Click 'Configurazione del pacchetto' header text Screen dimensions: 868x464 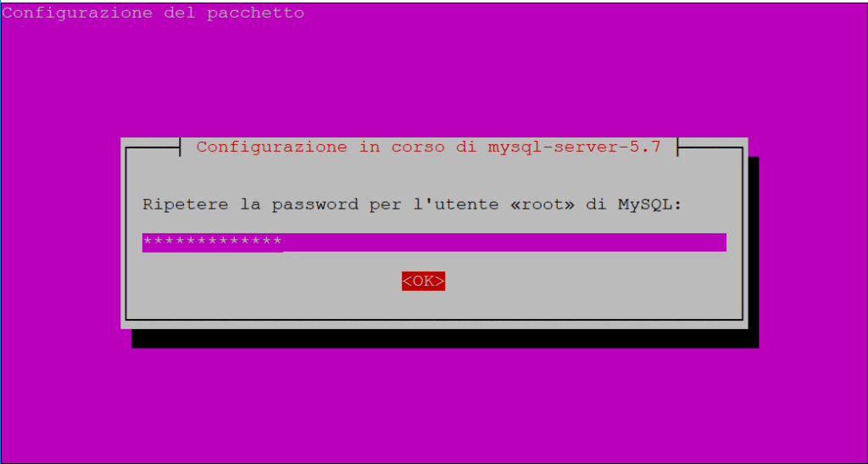153,13
